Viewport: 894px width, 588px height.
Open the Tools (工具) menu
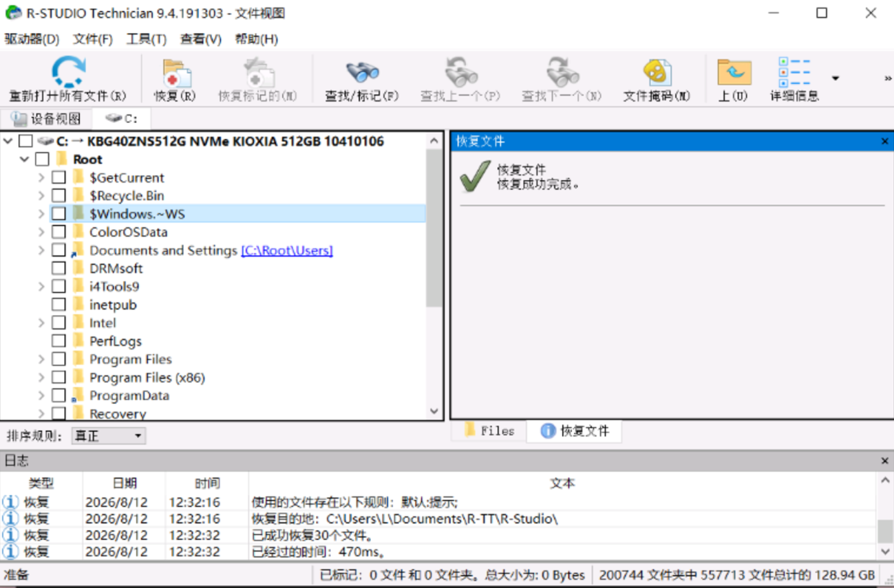(146, 39)
